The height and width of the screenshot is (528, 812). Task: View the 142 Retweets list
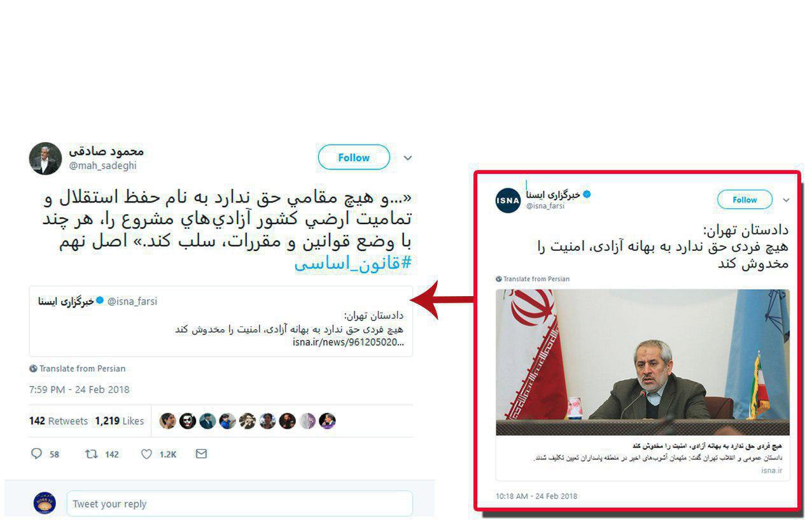[x=59, y=421]
